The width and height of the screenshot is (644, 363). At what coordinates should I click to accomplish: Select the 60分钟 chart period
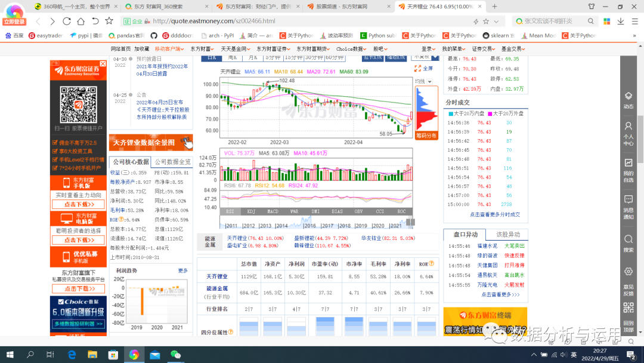click(335, 57)
